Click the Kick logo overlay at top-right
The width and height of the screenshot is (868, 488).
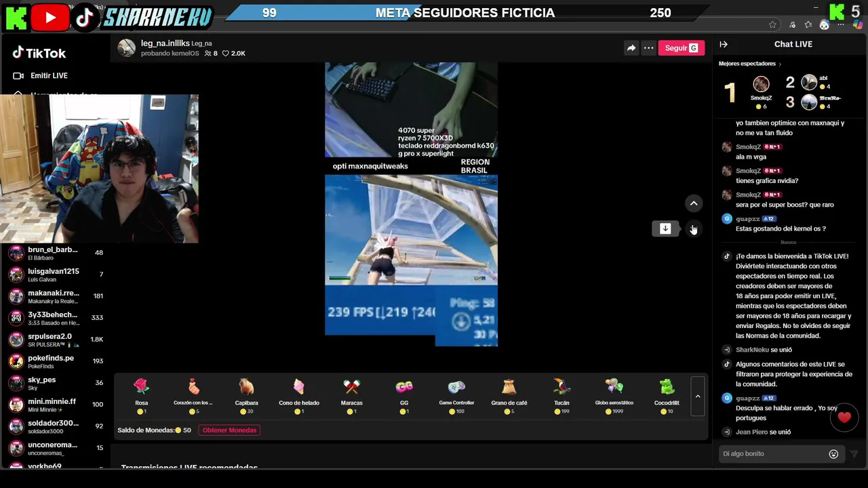[837, 12]
